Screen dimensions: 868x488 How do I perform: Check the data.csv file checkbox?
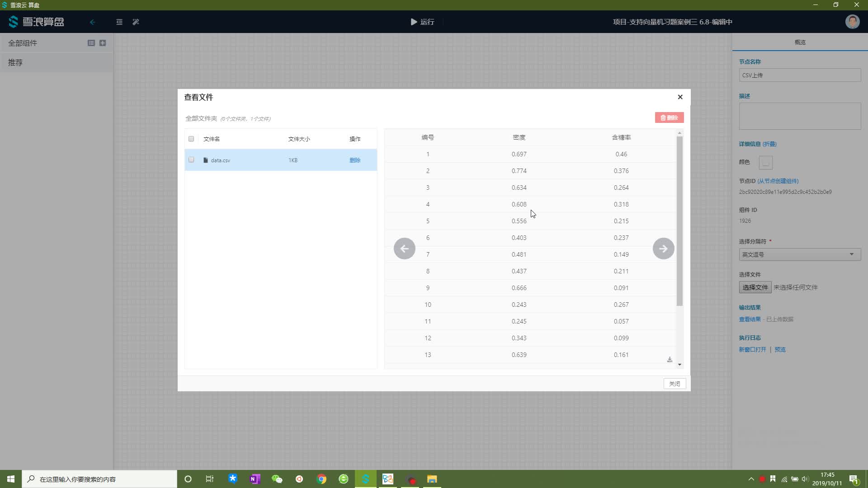tap(191, 160)
